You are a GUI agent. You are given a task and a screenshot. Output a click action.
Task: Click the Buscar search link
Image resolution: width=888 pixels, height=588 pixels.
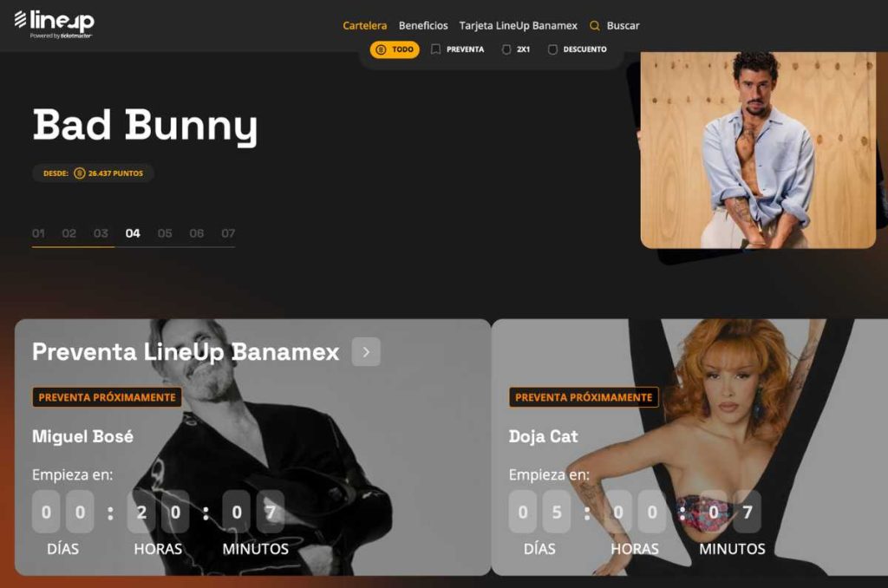(623, 26)
